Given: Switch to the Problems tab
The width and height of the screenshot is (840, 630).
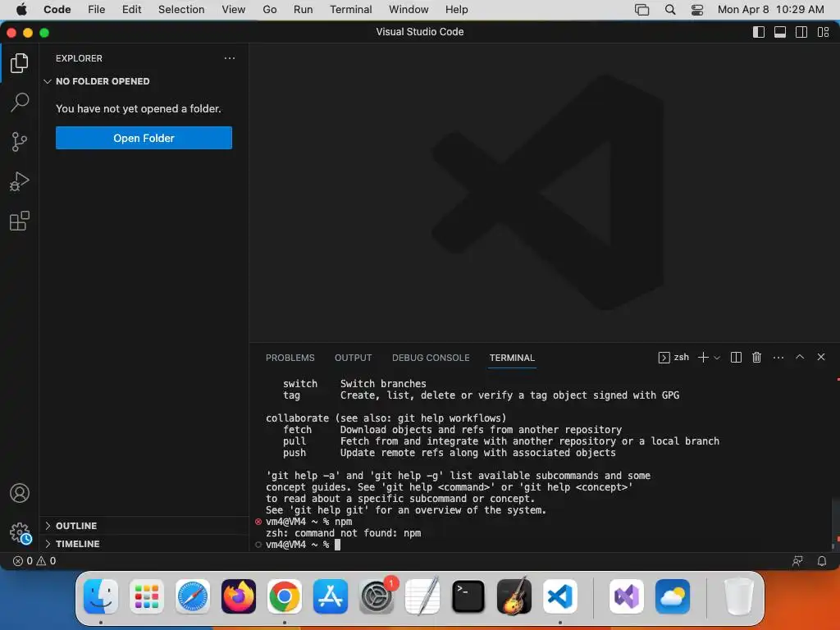Looking at the screenshot, I should (290, 358).
